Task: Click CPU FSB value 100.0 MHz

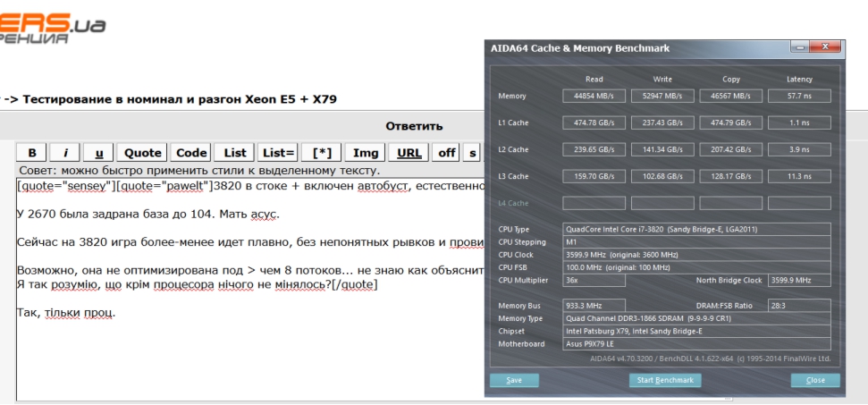Action: coord(697,267)
